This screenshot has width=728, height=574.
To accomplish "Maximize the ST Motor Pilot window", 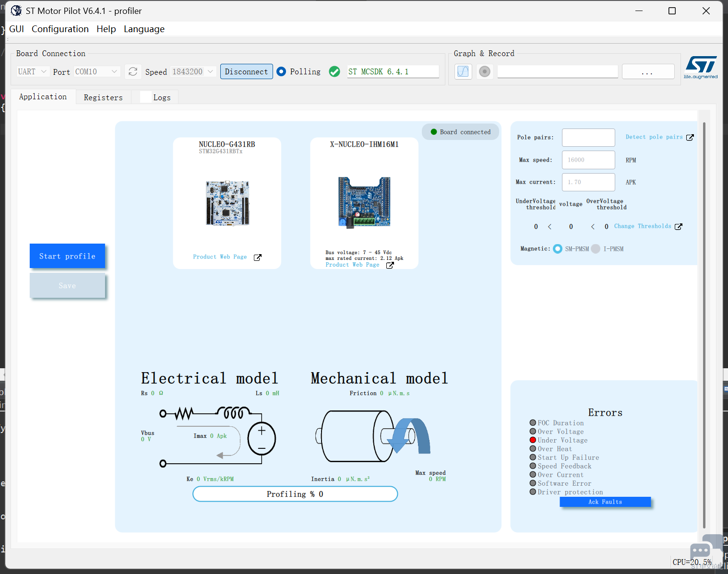I will [x=672, y=11].
